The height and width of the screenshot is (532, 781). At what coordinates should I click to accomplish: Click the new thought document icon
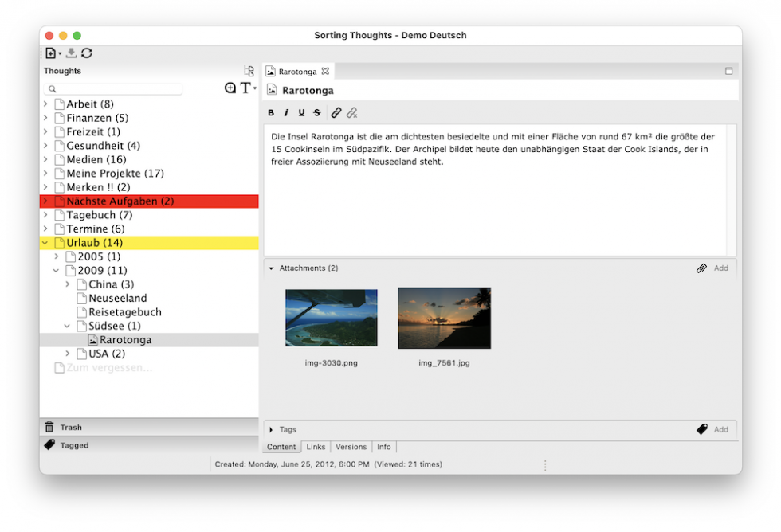coord(50,53)
